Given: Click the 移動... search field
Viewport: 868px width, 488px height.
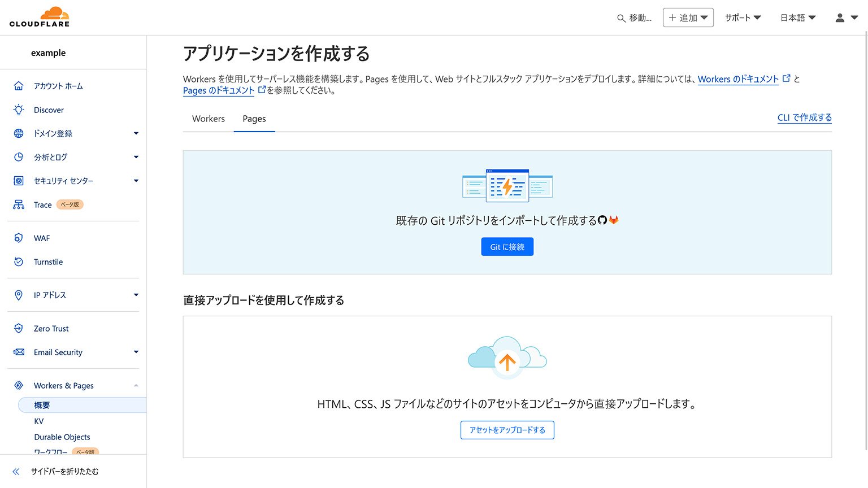Looking at the screenshot, I should coord(634,18).
